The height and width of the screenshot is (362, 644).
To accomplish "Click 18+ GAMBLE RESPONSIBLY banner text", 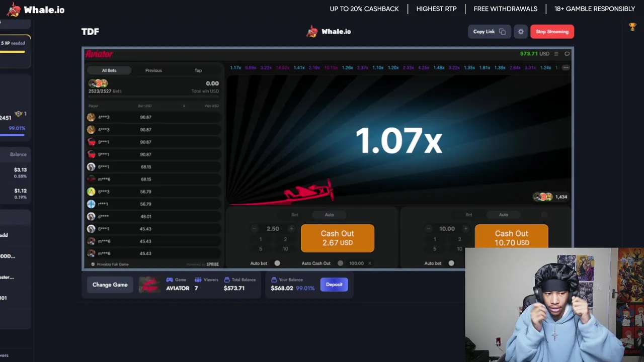I will (595, 9).
